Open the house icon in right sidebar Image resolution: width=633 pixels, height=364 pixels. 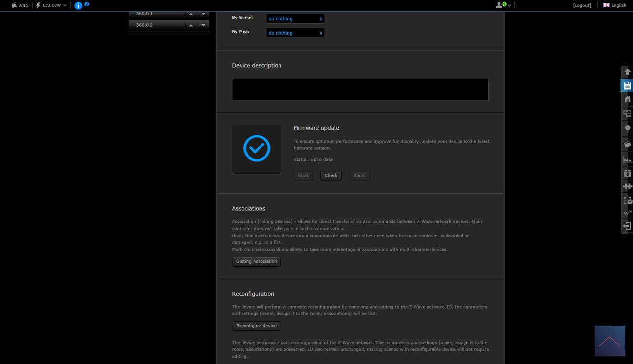point(627,99)
